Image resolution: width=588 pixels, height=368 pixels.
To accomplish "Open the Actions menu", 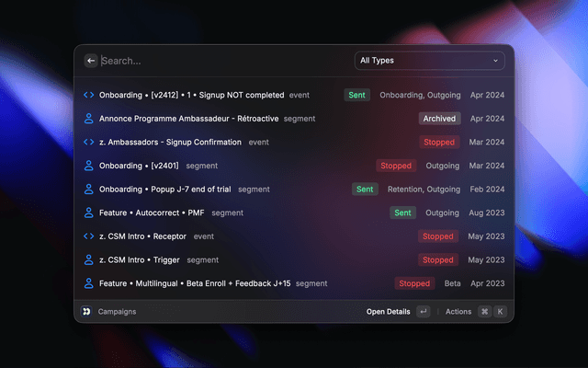I will [458, 312].
